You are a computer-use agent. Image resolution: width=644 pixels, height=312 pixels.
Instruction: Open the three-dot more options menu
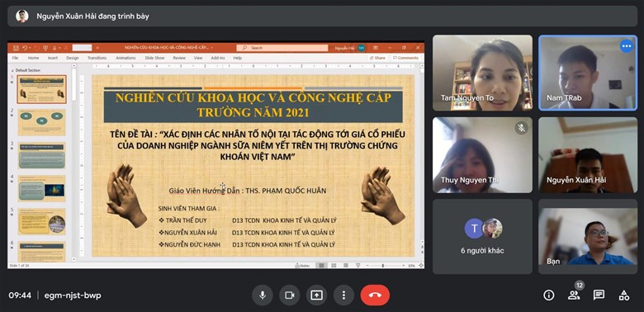343,295
